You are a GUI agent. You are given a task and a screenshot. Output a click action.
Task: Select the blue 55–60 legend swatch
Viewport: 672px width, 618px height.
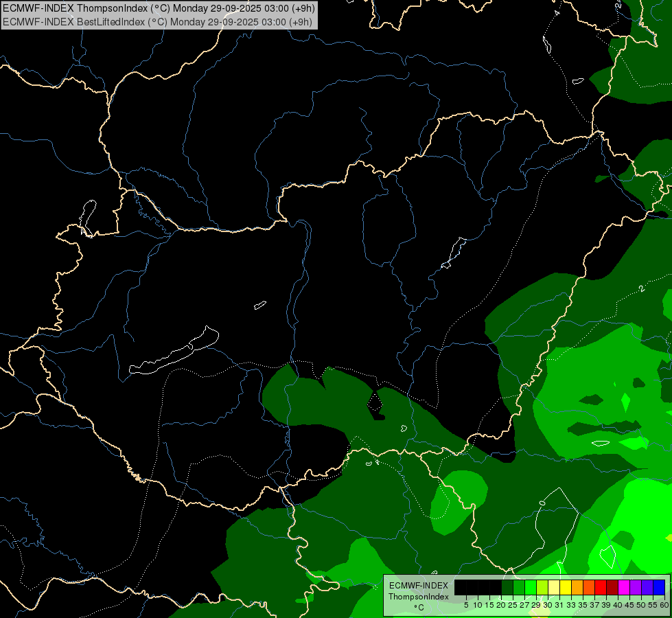(x=659, y=587)
